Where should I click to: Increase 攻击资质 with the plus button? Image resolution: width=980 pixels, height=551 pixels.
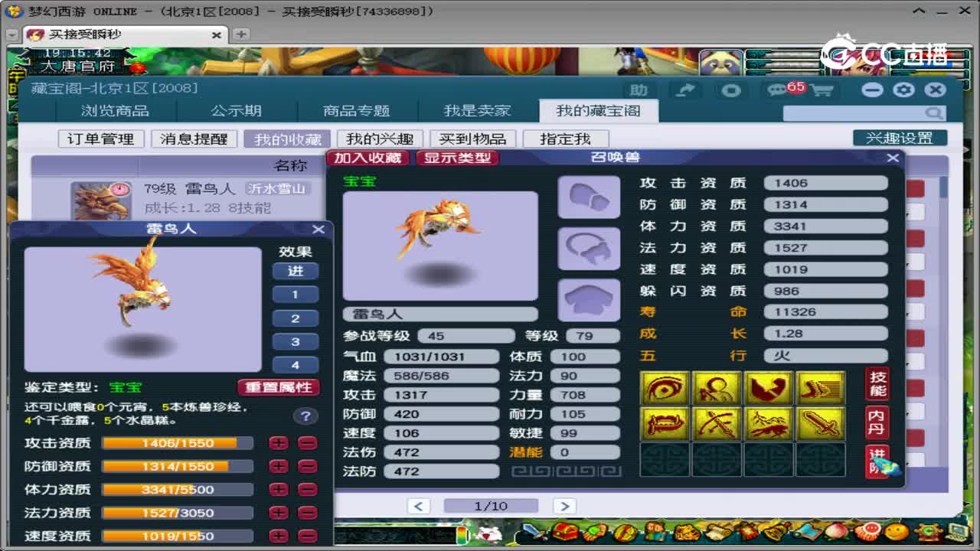pos(279,443)
